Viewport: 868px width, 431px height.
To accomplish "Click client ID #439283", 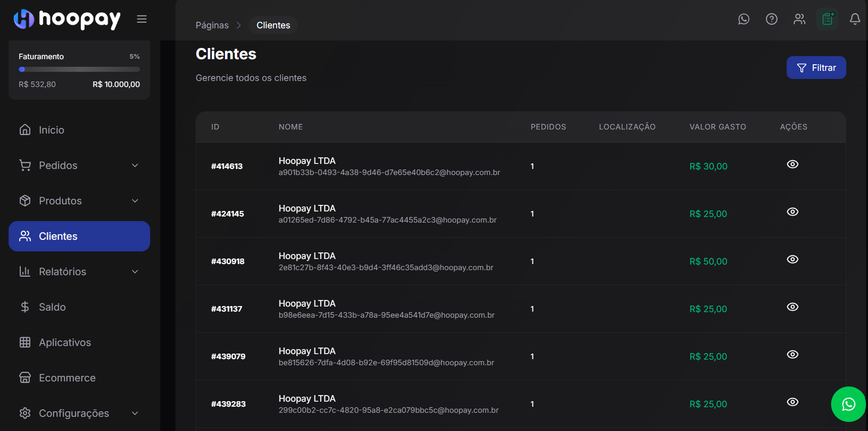I will click(x=229, y=404).
